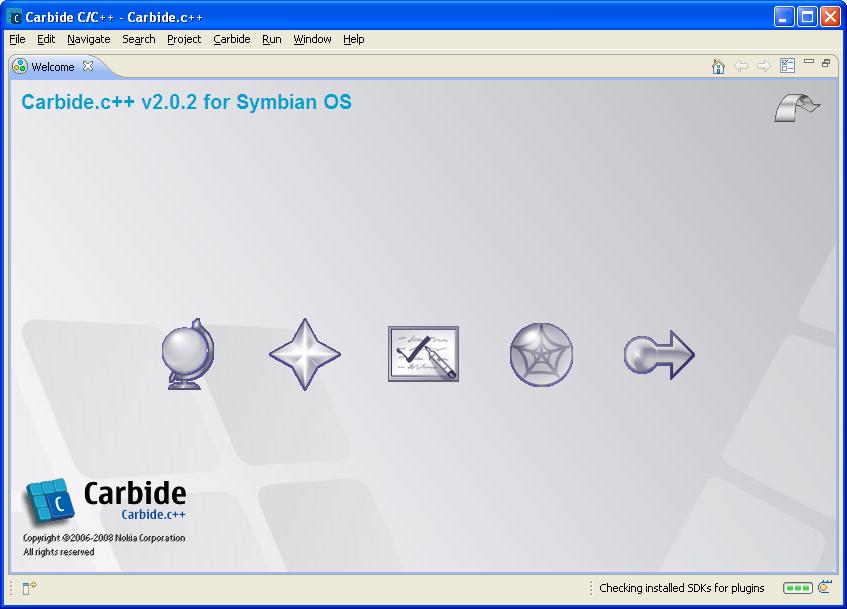Go to Workbench via curved arrow icon
Viewport: 847px width, 609px height.
coord(797,107)
